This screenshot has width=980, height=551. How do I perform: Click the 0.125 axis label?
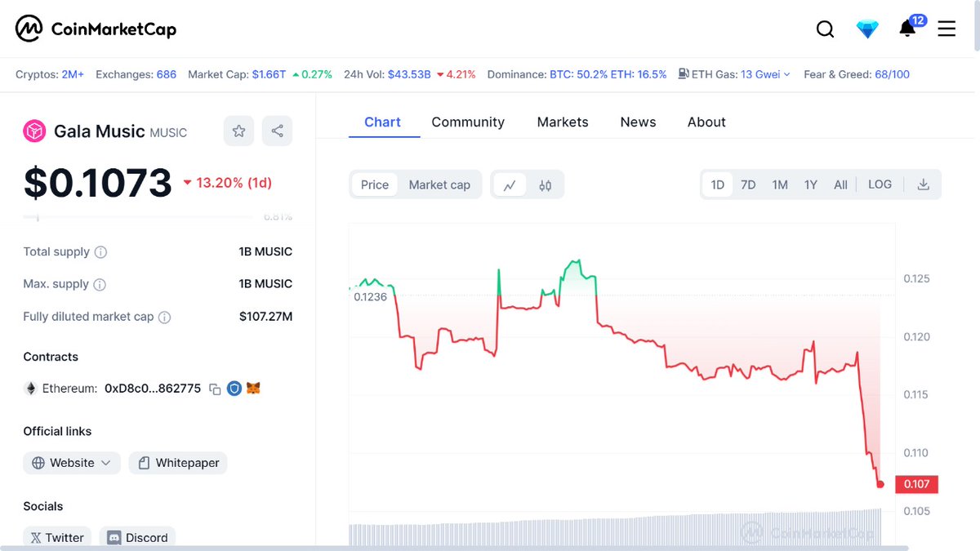pyautogui.click(x=916, y=279)
